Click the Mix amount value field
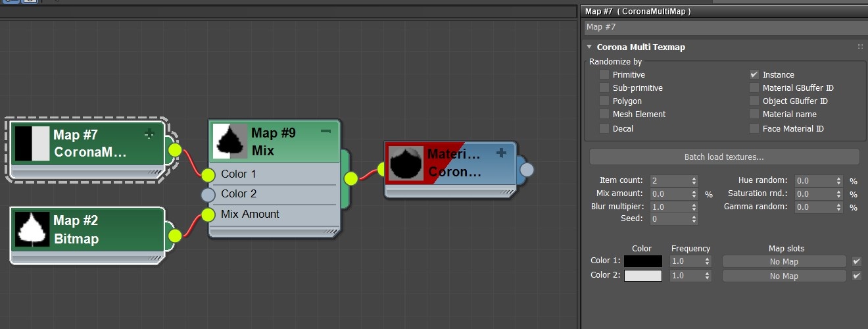 [x=669, y=194]
